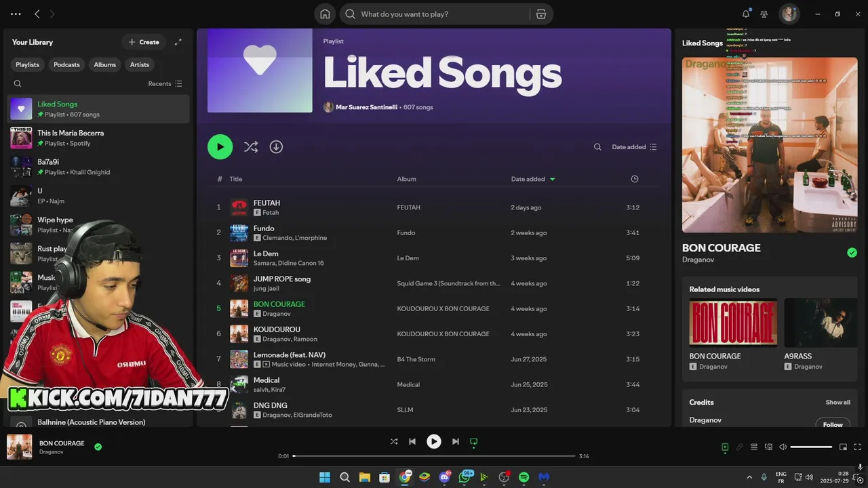Open This Is Maria Becerra playlist
The image size is (868, 488).
[98, 138]
